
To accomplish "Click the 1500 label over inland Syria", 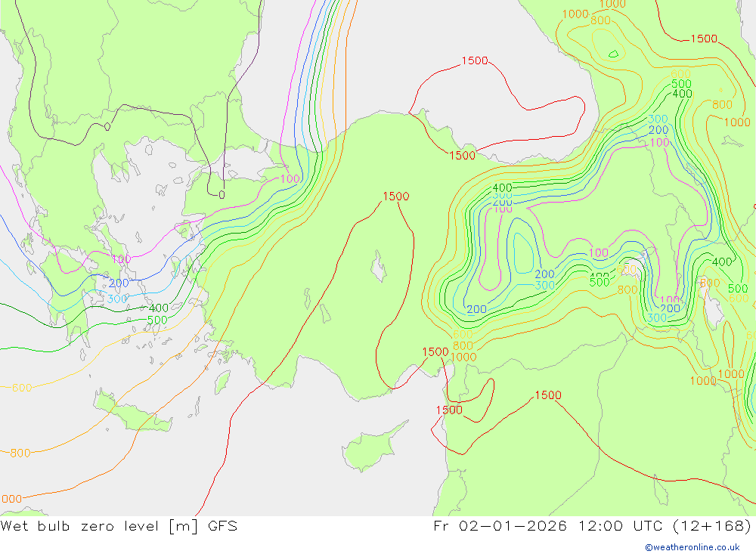I will pos(548,395).
